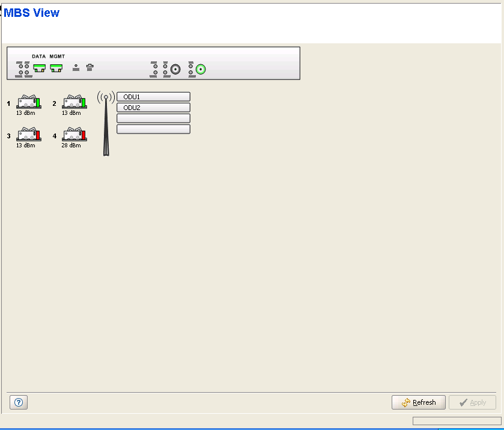Click the ODU2 antenna bar
This screenshot has width=504, height=430.
[x=153, y=108]
